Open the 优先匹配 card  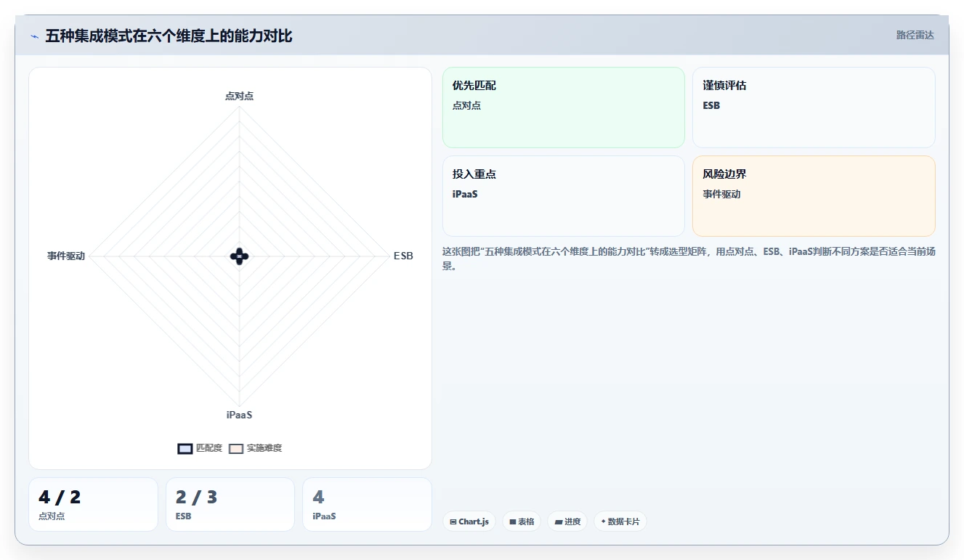click(x=564, y=107)
